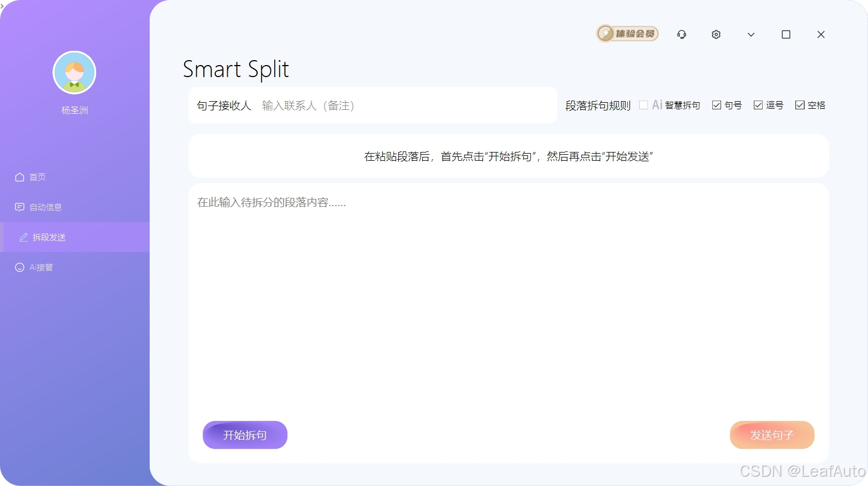Click the Smart Split title
868x486 pixels.
[235, 69]
